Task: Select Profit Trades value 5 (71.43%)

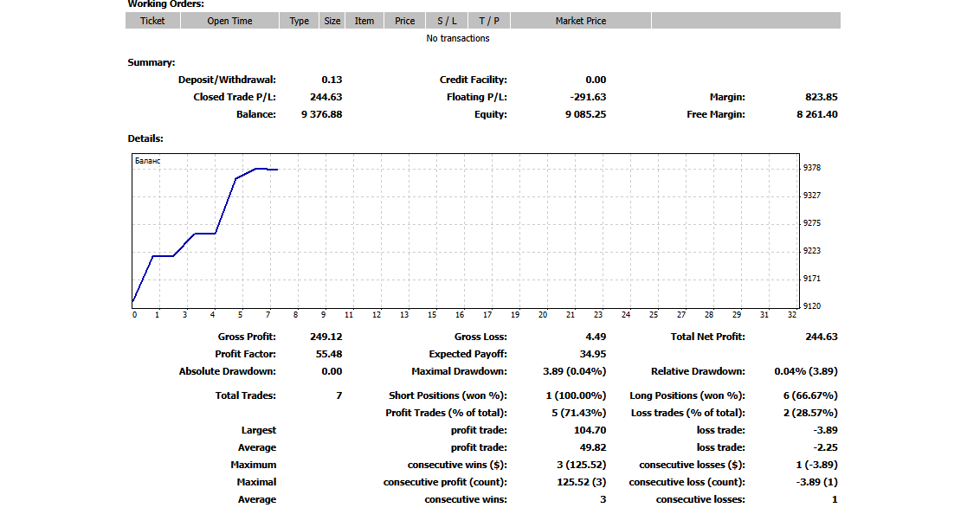Action: pos(579,414)
